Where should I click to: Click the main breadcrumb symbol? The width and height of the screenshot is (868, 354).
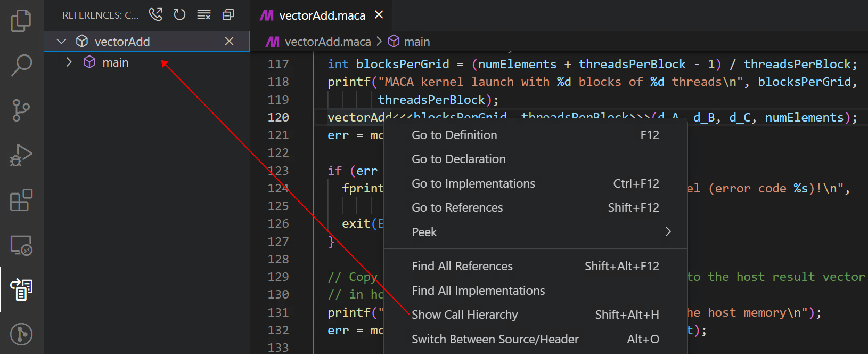[416, 42]
